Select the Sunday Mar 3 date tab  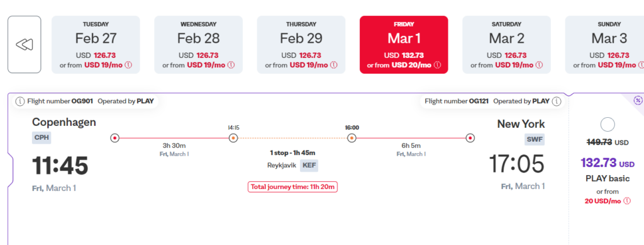604,44
